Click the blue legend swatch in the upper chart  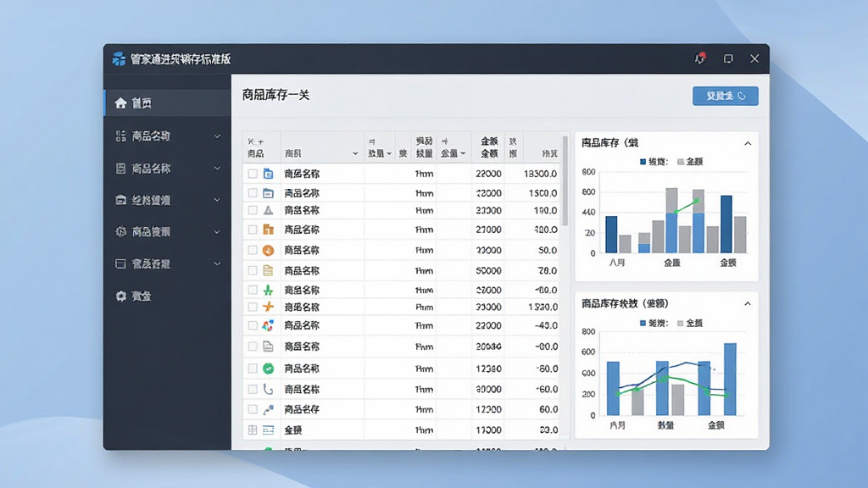pos(643,162)
